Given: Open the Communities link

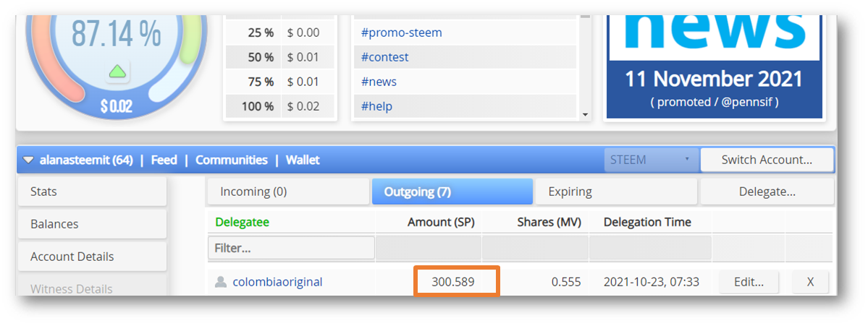Looking at the screenshot, I should point(232,160).
